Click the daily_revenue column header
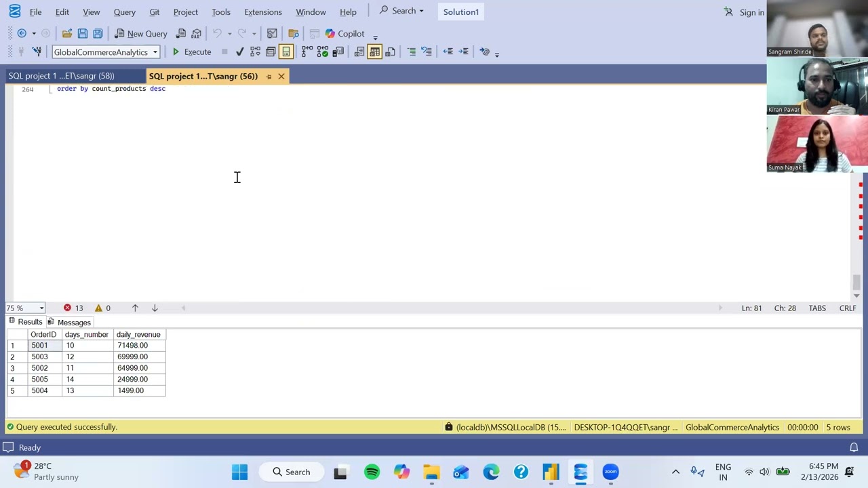This screenshot has height=488, width=868. pyautogui.click(x=139, y=334)
